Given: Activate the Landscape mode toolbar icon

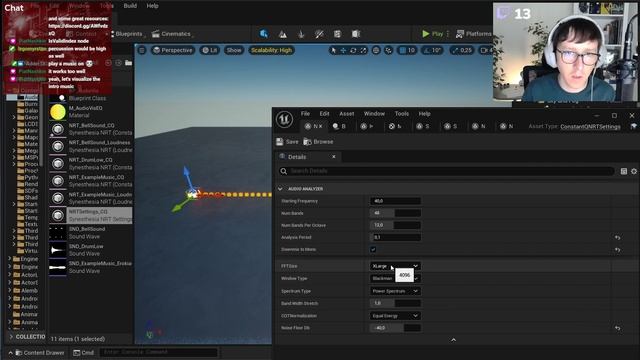Looking at the screenshot, I should coord(282,34).
